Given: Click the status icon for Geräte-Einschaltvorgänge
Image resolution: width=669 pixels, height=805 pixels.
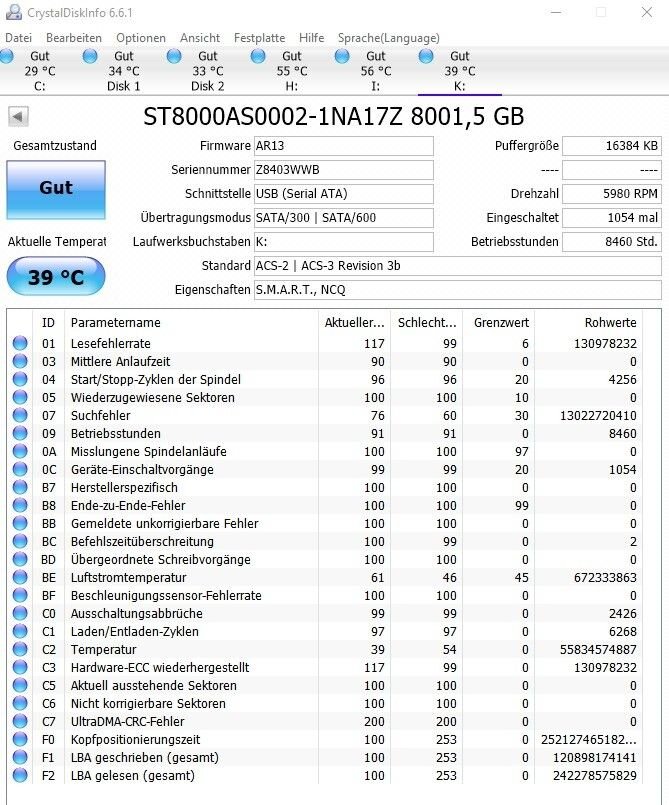Looking at the screenshot, I should click(x=20, y=469).
